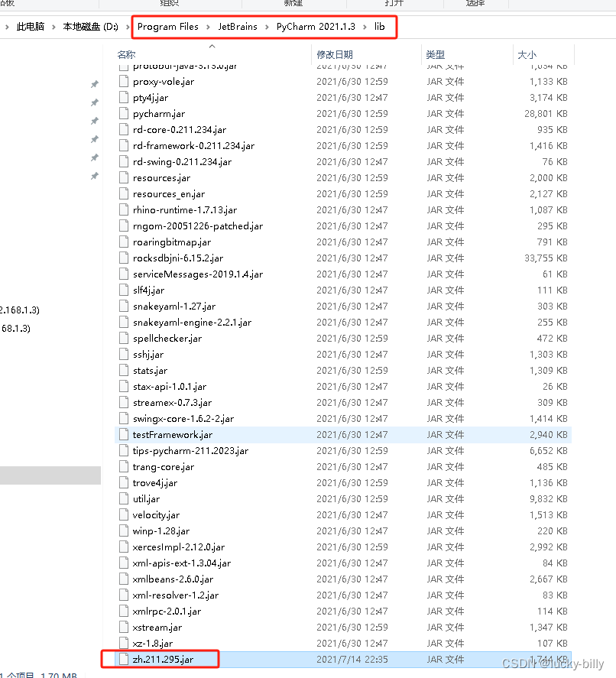
Task: Click the file icon beside zh.211.295.jar
Action: [x=124, y=659]
